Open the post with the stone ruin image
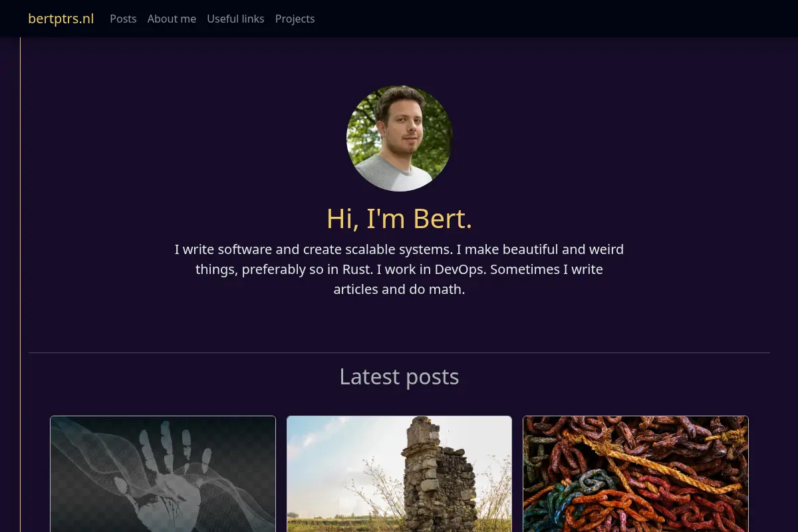Image resolution: width=798 pixels, height=532 pixels. coord(399,474)
